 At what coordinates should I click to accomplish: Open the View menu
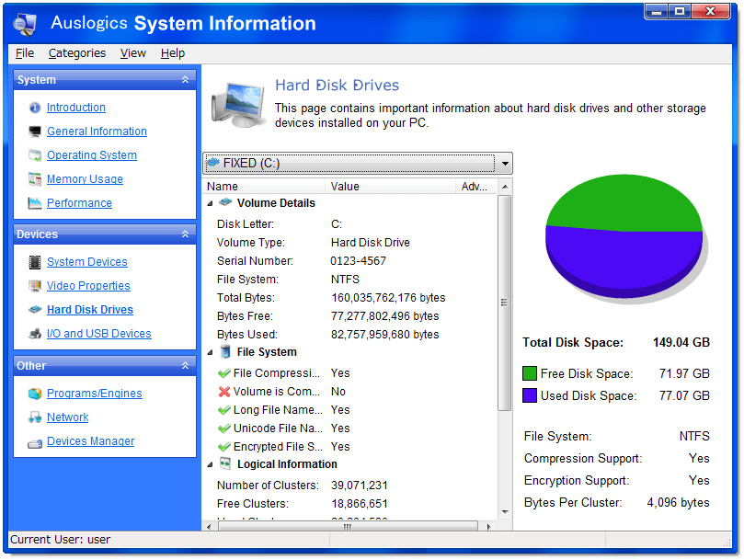tap(132, 53)
